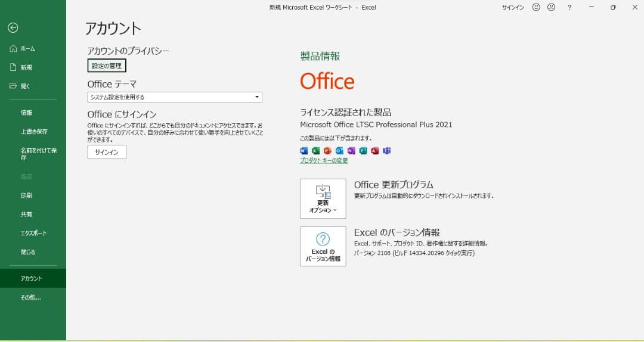This screenshot has height=342, width=644.
Task: Click the Teams product icon
Action: [x=386, y=151]
